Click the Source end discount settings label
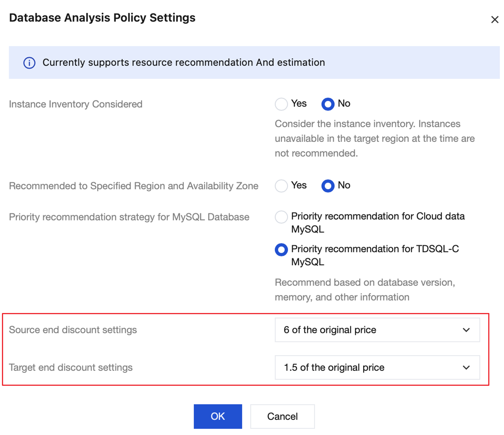The image size is (504, 435). pyautogui.click(x=73, y=330)
